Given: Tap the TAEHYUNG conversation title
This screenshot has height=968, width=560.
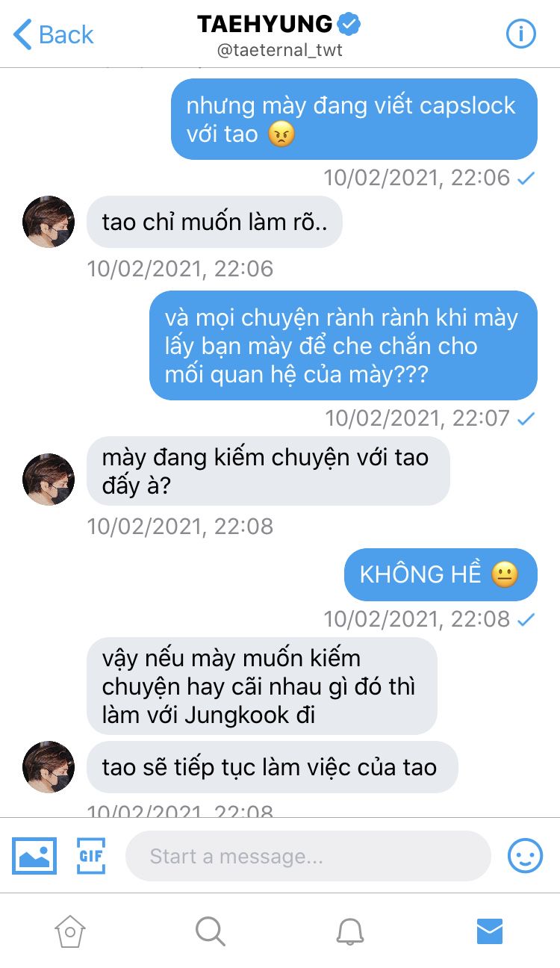Looking at the screenshot, I should (x=265, y=24).
